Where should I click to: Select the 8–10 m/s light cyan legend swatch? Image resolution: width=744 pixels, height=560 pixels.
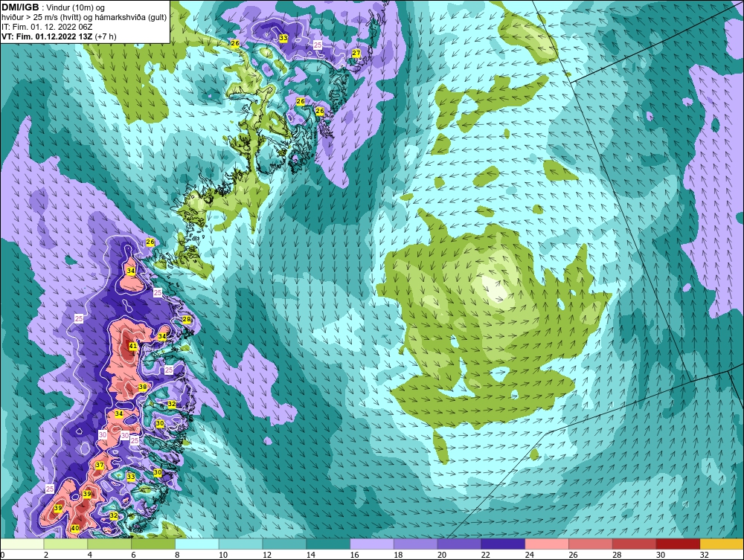[197, 544]
